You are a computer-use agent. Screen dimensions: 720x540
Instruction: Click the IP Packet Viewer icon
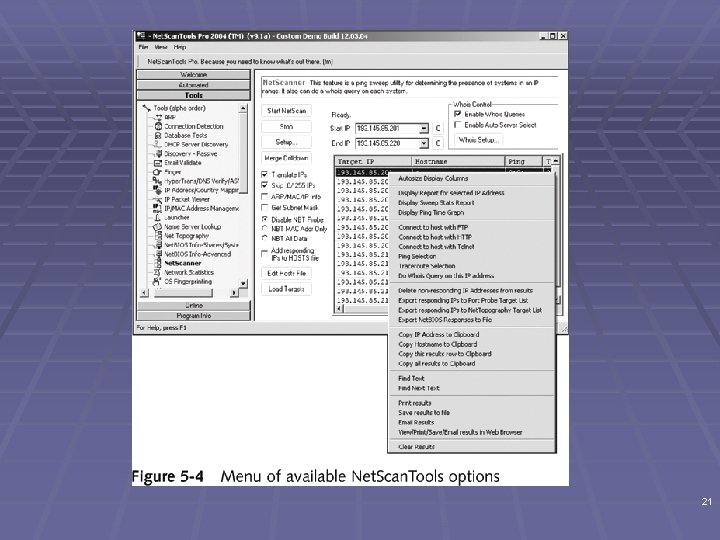point(158,199)
